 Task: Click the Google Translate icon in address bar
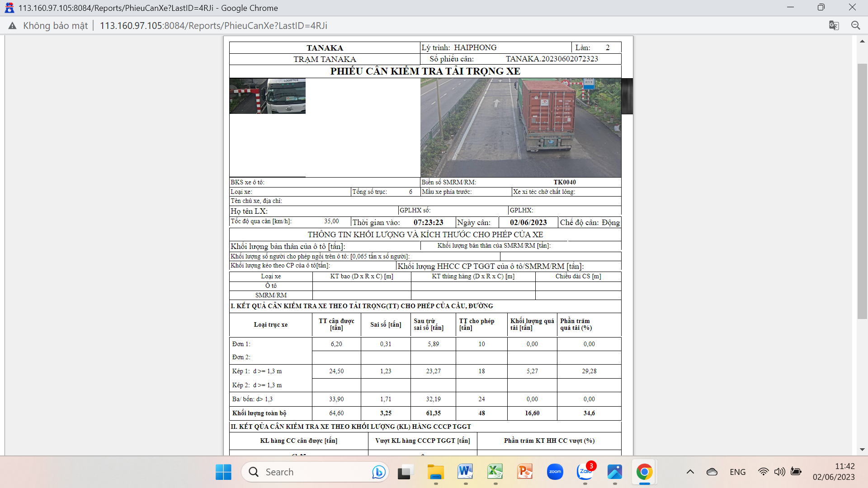click(x=834, y=25)
